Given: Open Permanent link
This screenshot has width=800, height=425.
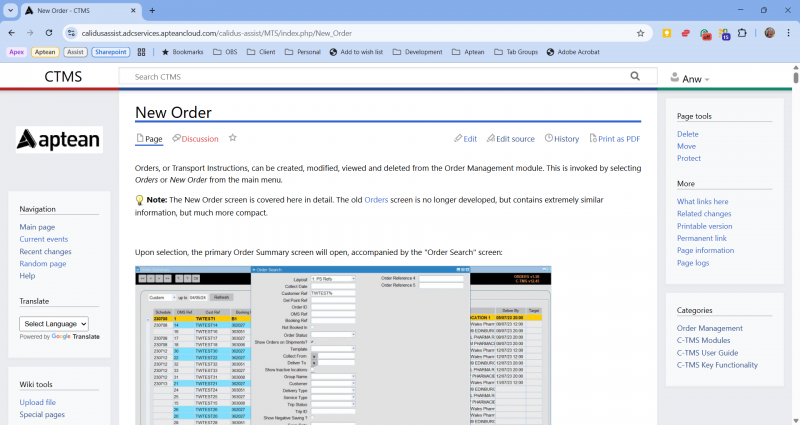Looking at the screenshot, I should 702,238.
